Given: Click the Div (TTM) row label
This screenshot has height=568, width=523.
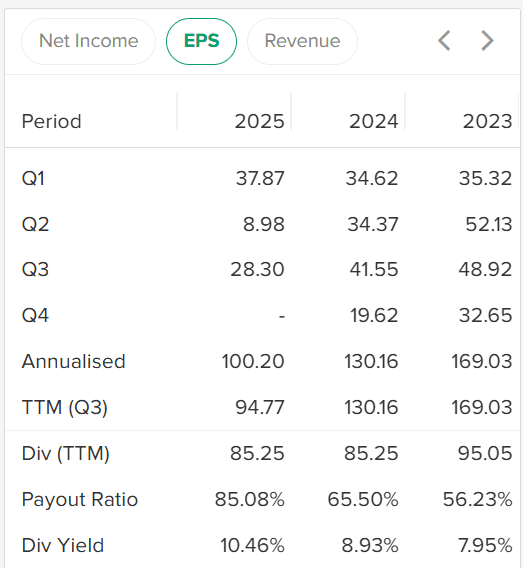Looking at the screenshot, I should (x=66, y=454).
